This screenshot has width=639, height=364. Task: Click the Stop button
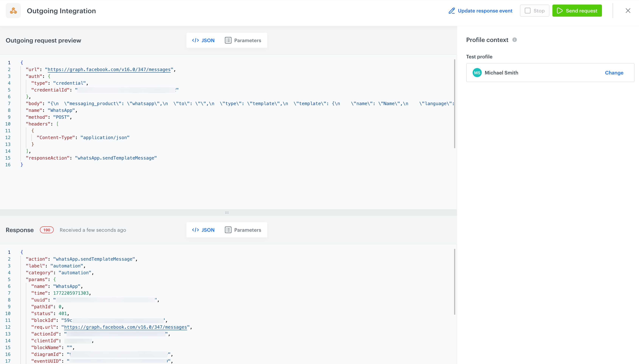[534, 11]
